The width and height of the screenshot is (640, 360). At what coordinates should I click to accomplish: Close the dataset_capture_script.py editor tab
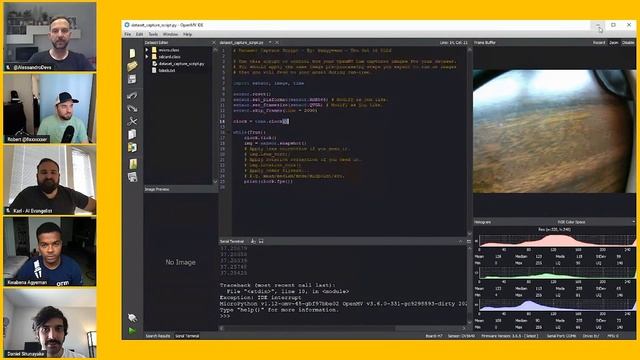pos(277,42)
